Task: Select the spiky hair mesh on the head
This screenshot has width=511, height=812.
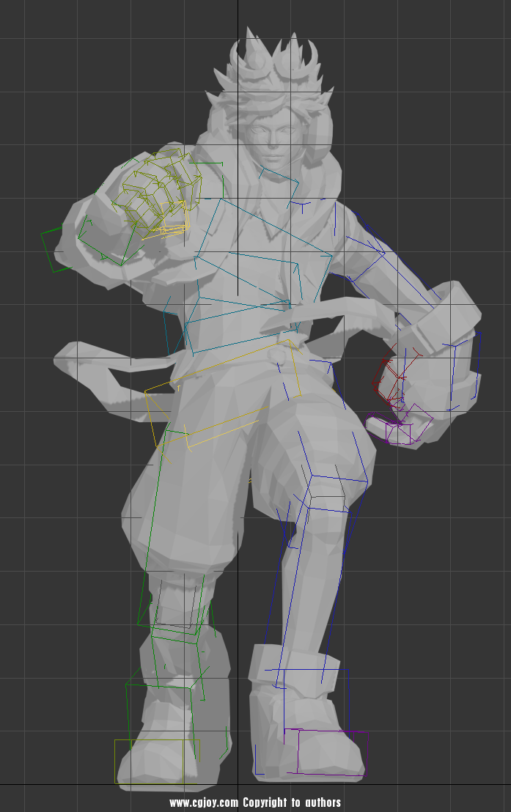Action: (268, 73)
